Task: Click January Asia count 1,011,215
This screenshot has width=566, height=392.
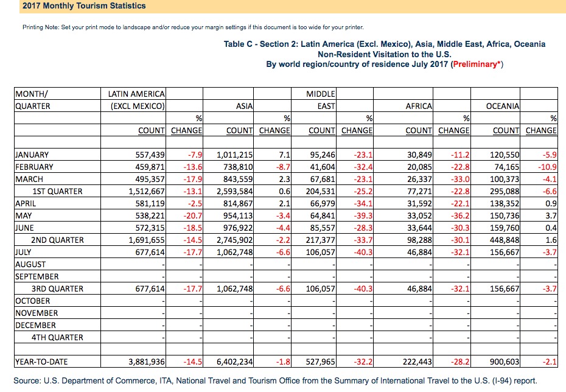Action: (x=235, y=155)
